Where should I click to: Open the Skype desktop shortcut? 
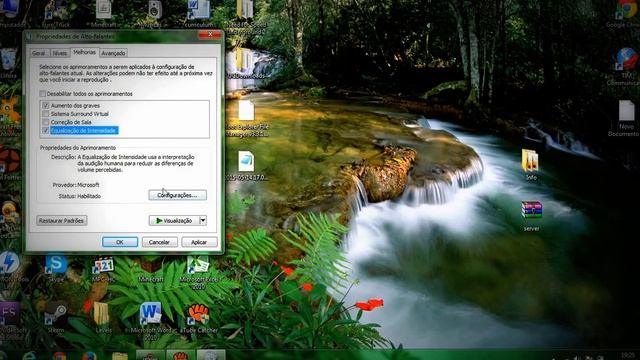[56, 265]
